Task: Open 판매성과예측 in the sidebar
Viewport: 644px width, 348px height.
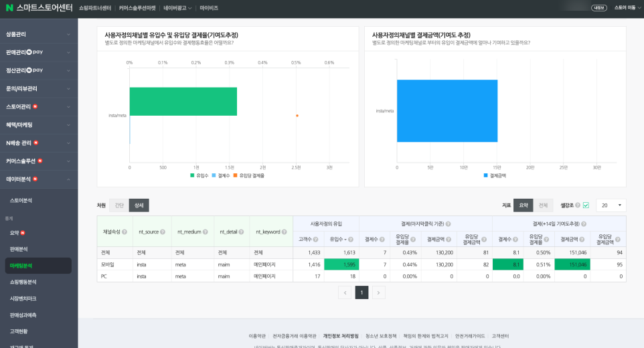Action: tap(23, 315)
